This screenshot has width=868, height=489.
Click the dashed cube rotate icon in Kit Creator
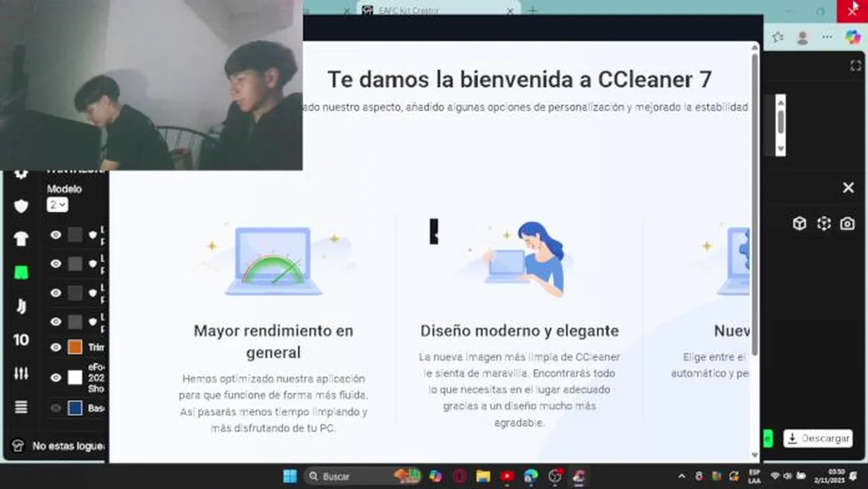pos(824,223)
